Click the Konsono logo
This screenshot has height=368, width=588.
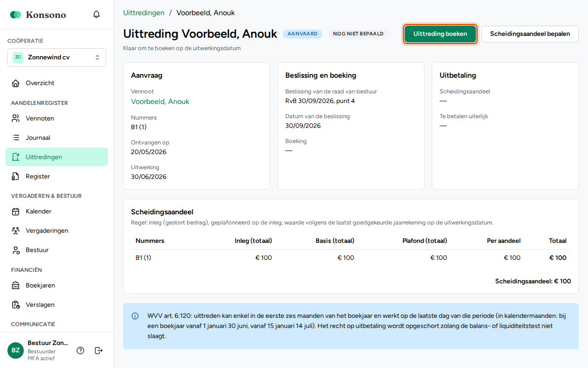tap(38, 15)
